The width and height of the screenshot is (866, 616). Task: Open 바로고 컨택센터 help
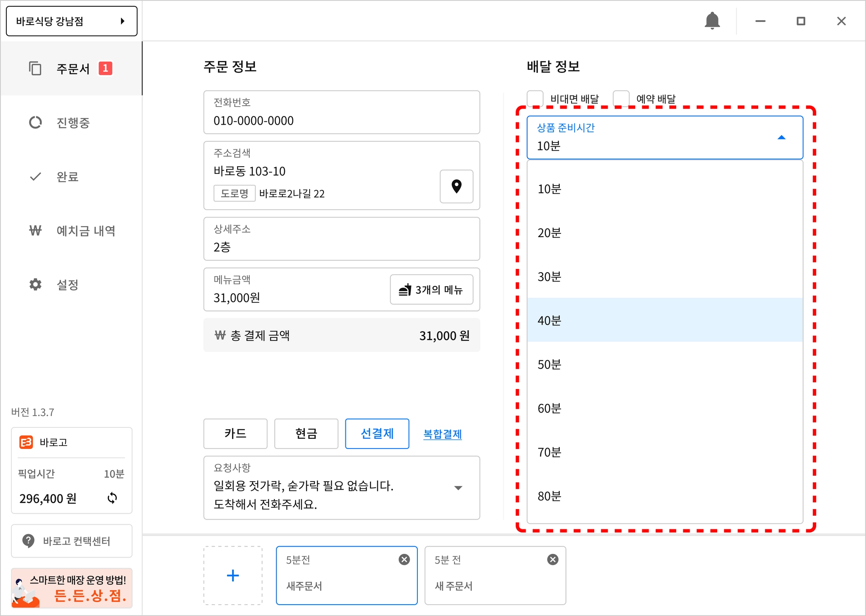(x=71, y=541)
